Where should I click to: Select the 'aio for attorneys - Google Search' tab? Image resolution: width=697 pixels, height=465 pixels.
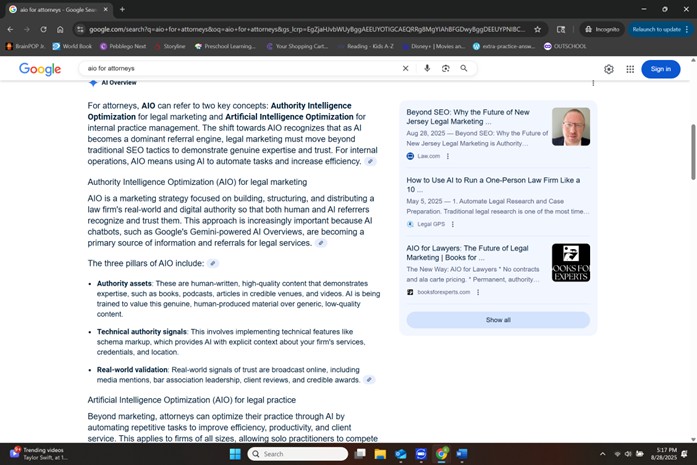(x=58, y=9)
